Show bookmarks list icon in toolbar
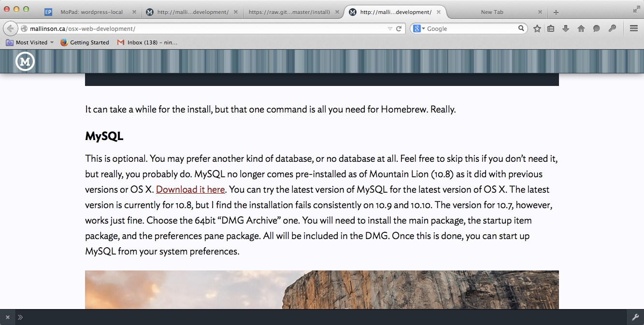Image resolution: width=644 pixels, height=325 pixels. 551,28
